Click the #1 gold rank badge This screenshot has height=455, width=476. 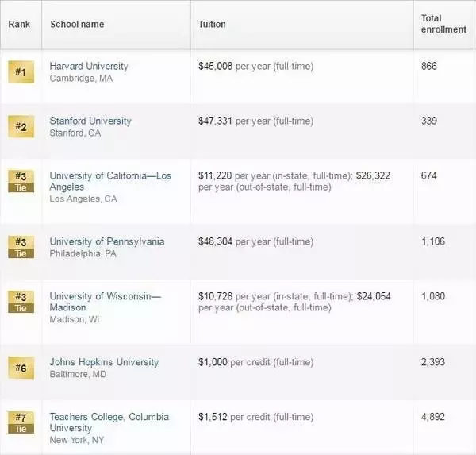[21, 71]
